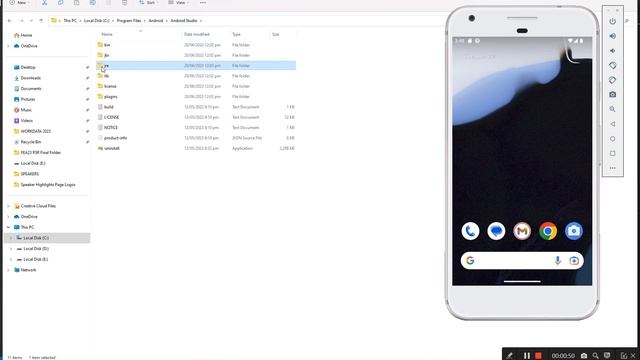Click the Delete trash icon in Explorer toolbar

tap(124, 2)
